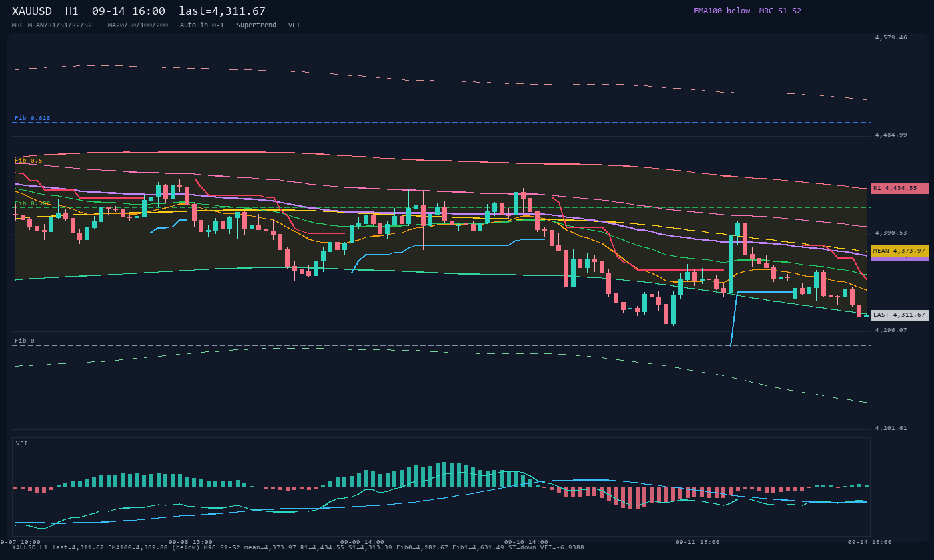Select the 'Fib 0.618' level label
The image size is (934, 560).
pos(33,119)
